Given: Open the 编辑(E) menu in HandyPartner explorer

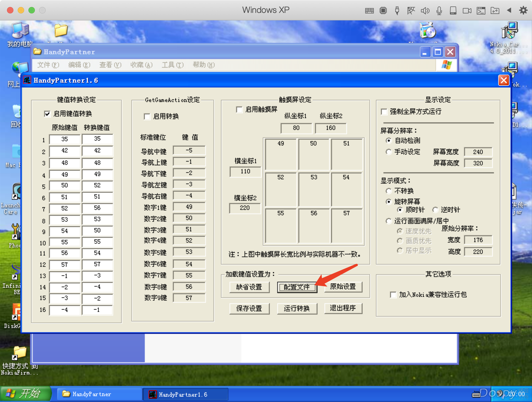Looking at the screenshot, I should click(79, 65).
